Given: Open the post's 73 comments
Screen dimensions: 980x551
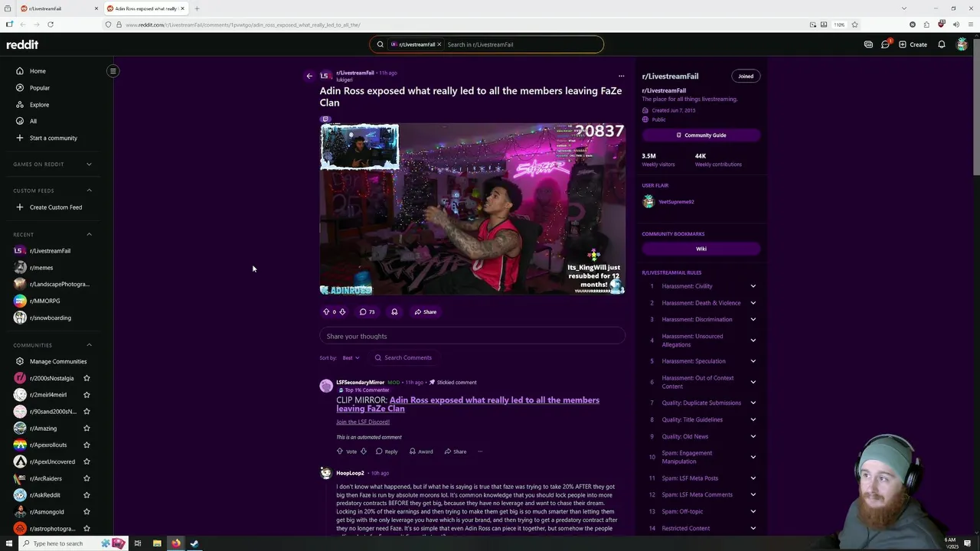Looking at the screenshot, I should [x=367, y=311].
